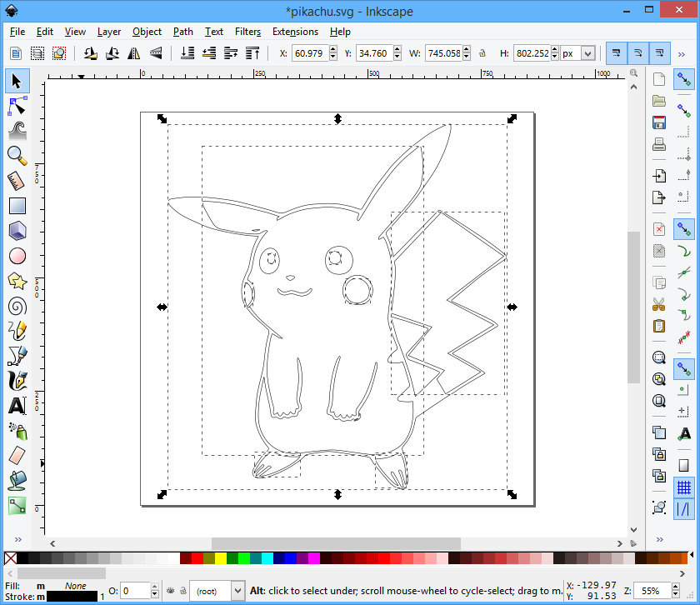Toggle current layer lock icon
The height and width of the screenshot is (605, 700).
pyautogui.click(x=183, y=591)
